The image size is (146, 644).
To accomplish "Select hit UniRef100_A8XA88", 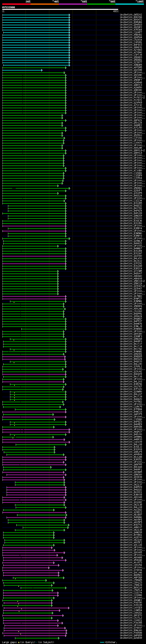I will pyautogui.click(x=131, y=557).
